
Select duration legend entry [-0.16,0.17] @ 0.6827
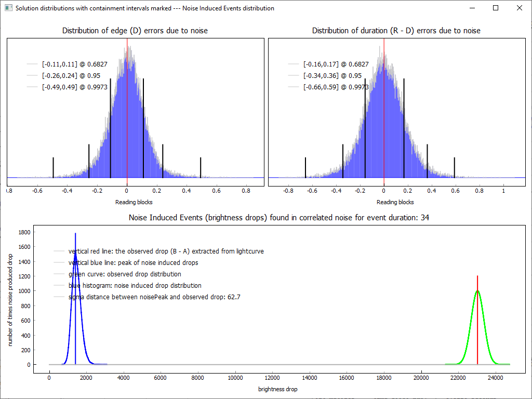point(336,64)
